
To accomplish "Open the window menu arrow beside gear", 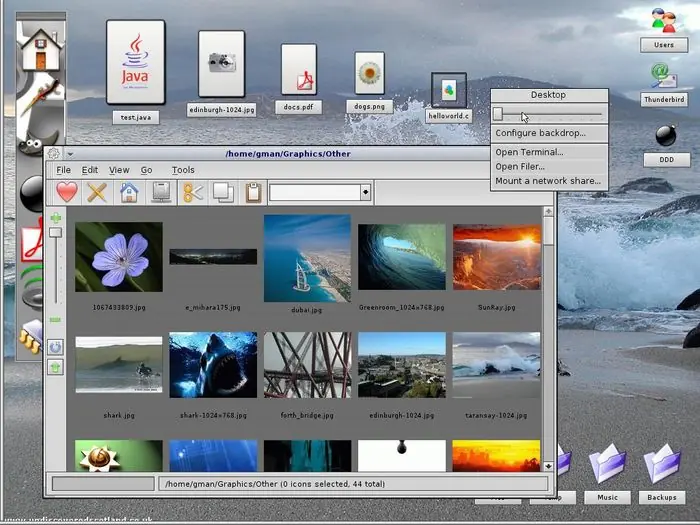I will tap(70, 153).
